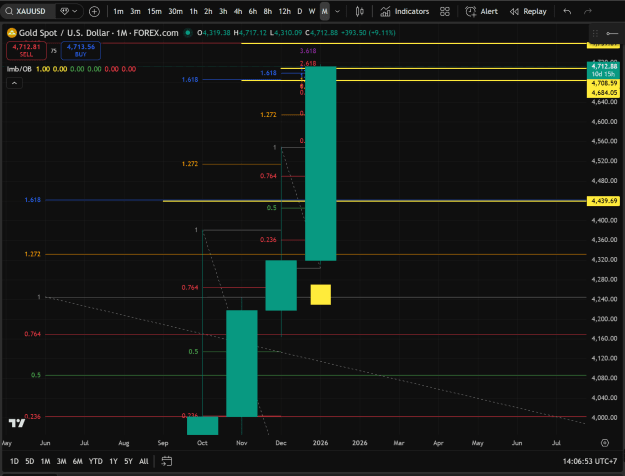
Task: Click the current price 4,712.88 label
Action: [x=603, y=70]
